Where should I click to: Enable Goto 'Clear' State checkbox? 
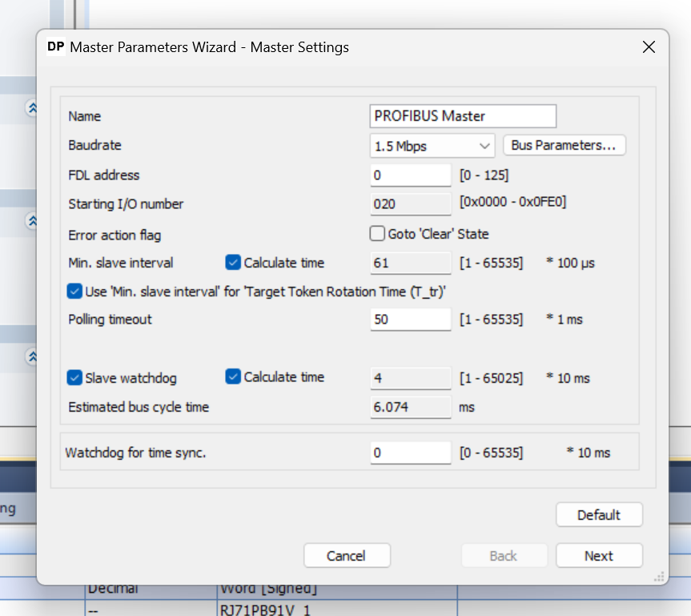[x=377, y=234]
